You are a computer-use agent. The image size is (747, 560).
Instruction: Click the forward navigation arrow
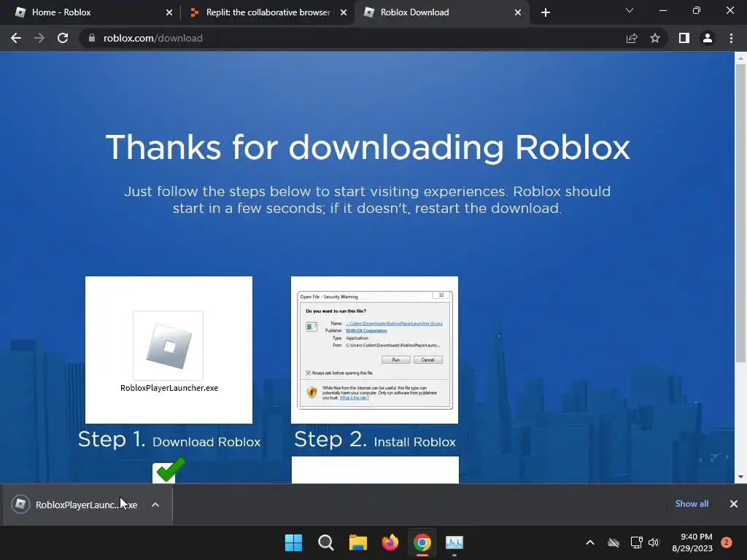point(39,38)
